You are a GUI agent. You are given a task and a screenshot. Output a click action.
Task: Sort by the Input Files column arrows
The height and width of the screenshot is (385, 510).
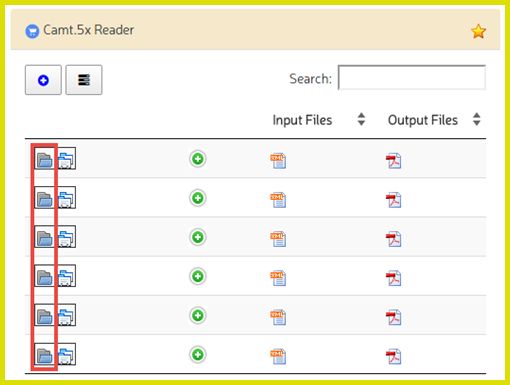tap(361, 119)
